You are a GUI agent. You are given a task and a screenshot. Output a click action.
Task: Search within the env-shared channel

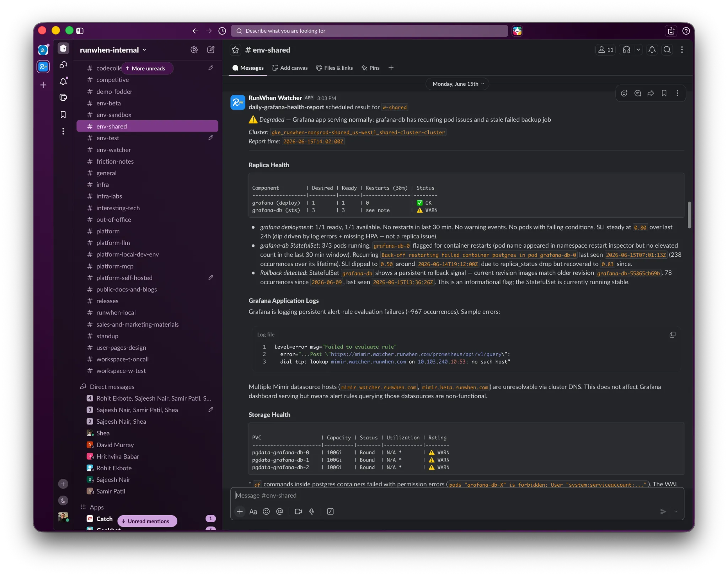(667, 50)
